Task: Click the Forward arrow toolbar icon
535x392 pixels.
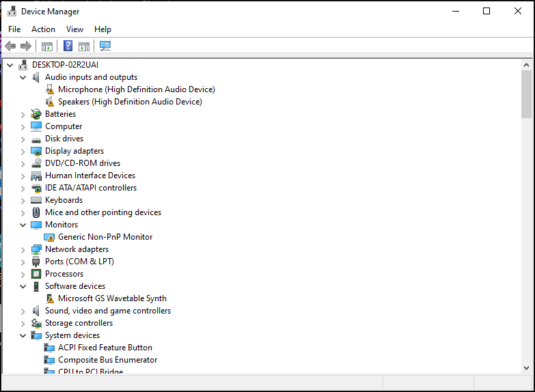Action: click(26, 46)
